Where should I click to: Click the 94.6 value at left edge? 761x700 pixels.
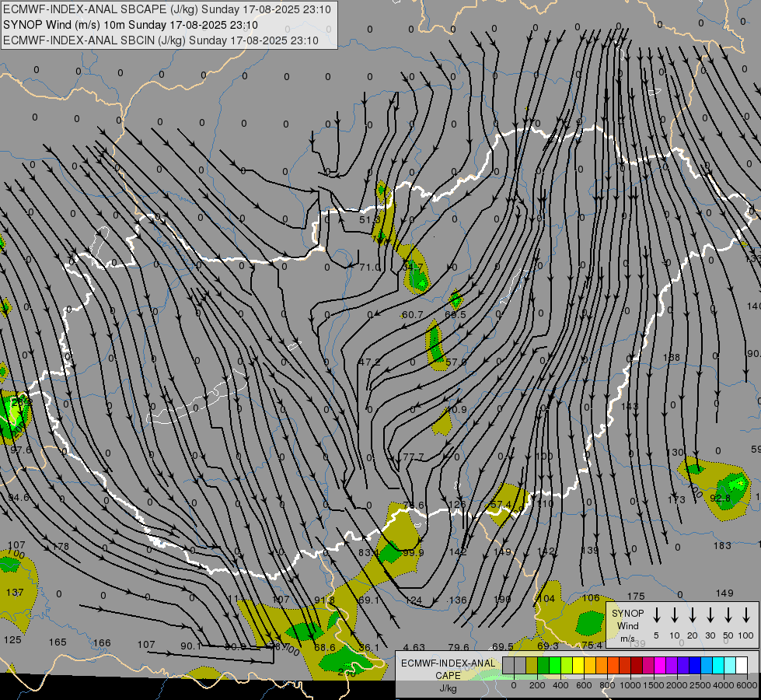pyautogui.click(x=19, y=498)
